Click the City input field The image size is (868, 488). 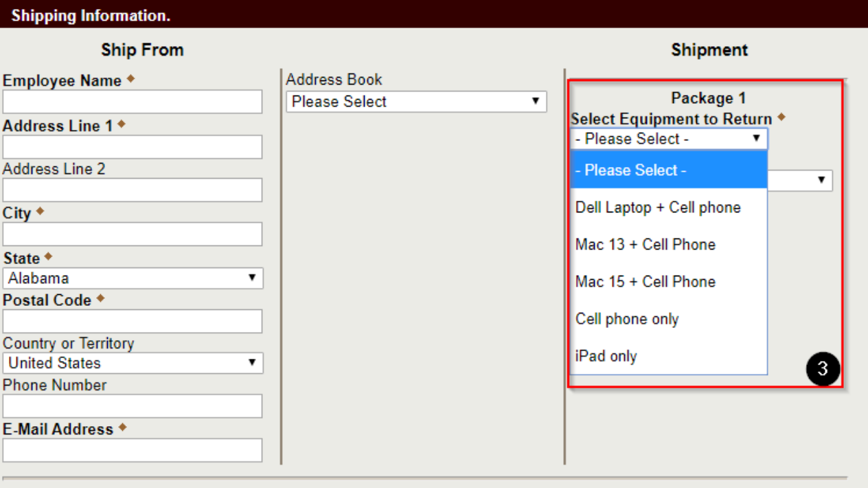133,234
